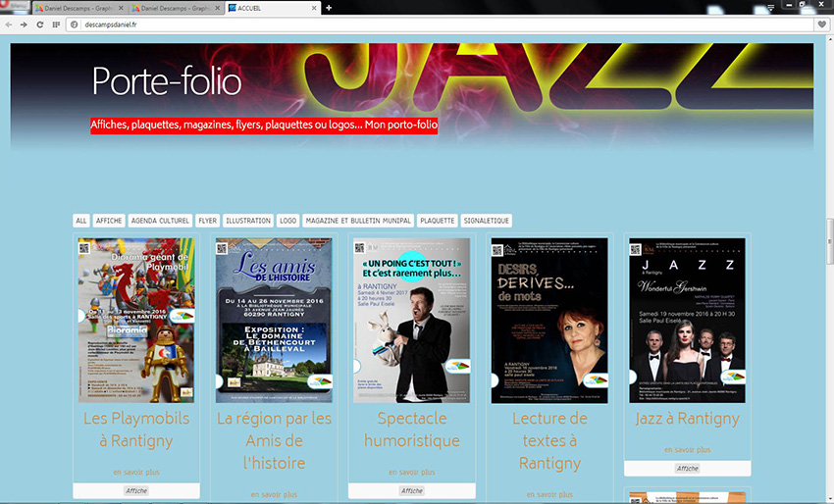Open the Speed Dial grid icon

pos(56,25)
